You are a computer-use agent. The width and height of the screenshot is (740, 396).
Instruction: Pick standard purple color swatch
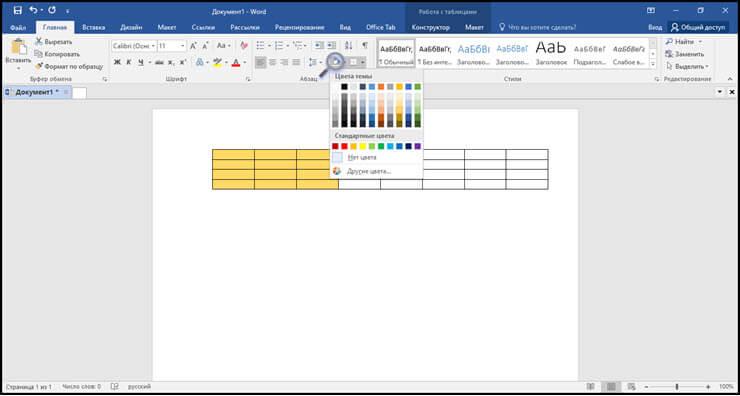(417, 146)
